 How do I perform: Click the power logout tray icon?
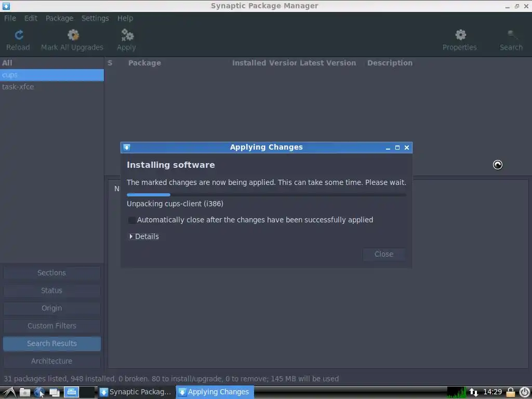click(x=524, y=392)
